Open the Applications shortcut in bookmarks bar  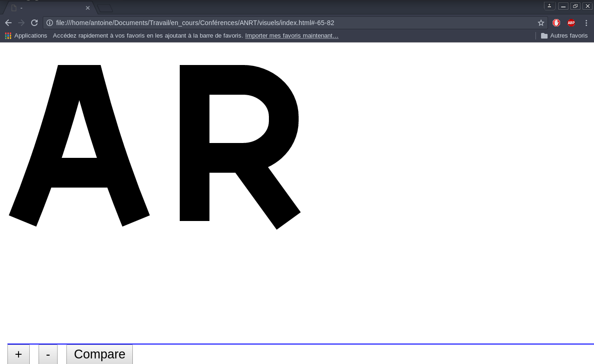pos(26,36)
